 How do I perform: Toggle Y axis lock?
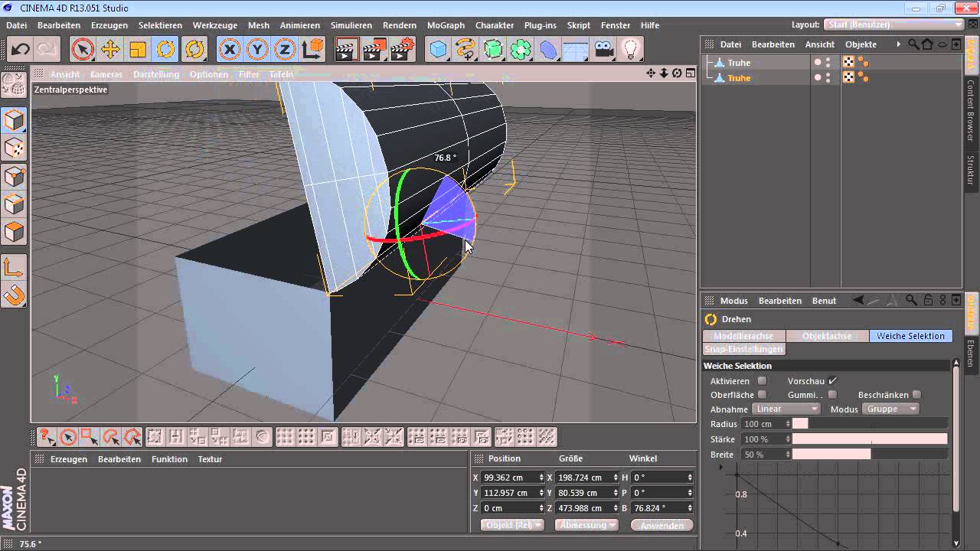[257, 51]
